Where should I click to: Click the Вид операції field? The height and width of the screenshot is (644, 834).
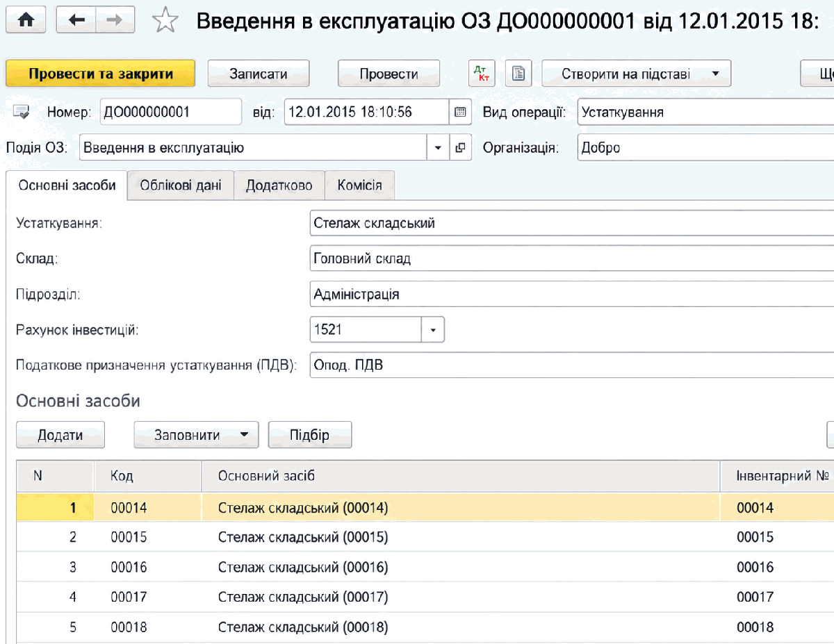coord(705,111)
